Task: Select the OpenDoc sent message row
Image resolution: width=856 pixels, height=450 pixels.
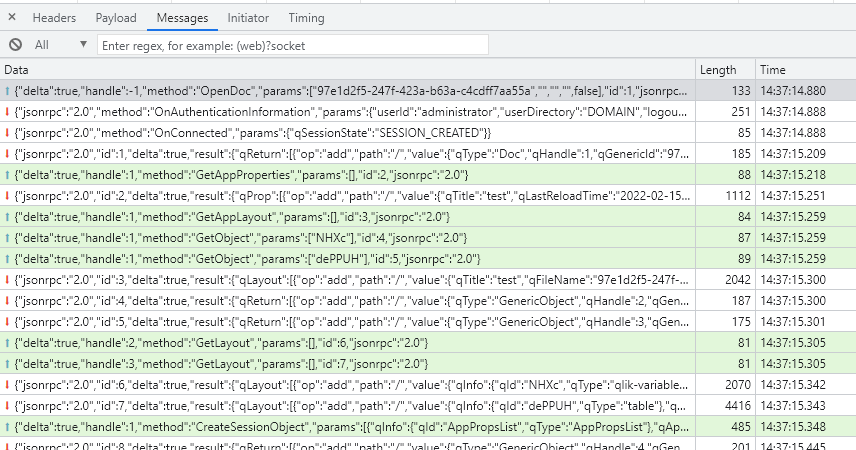Action: click(x=350, y=90)
